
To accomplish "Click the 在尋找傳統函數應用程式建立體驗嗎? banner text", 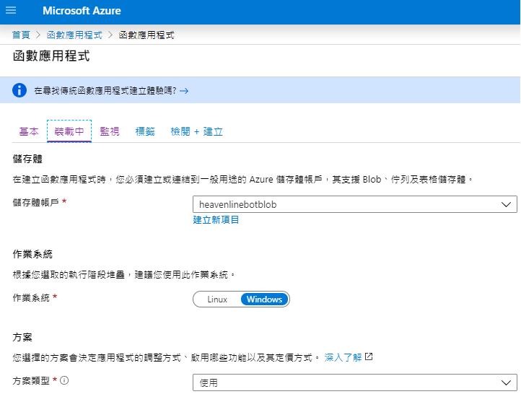I will click(105, 90).
